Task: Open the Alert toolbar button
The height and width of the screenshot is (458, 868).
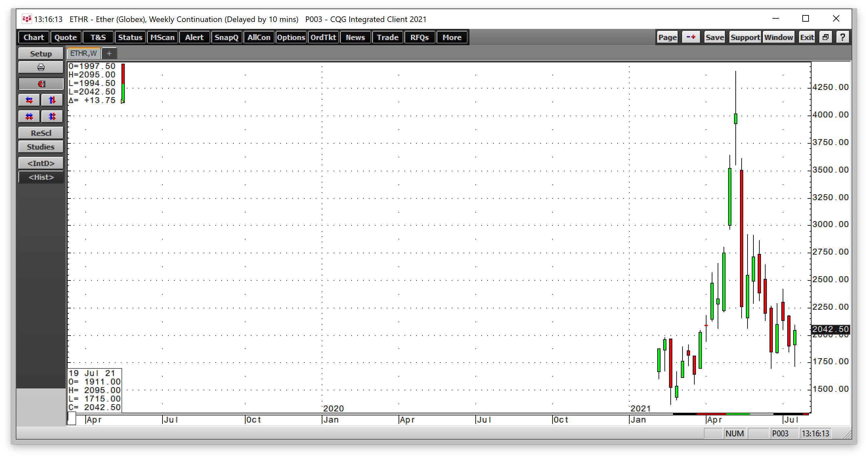Action: (x=194, y=37)
